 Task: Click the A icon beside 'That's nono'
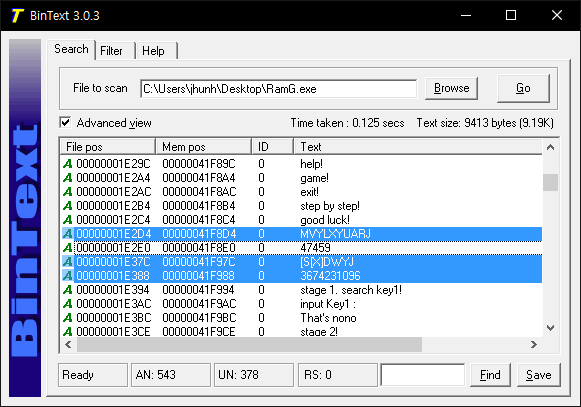pyautogui.click(x=67, y=318)
